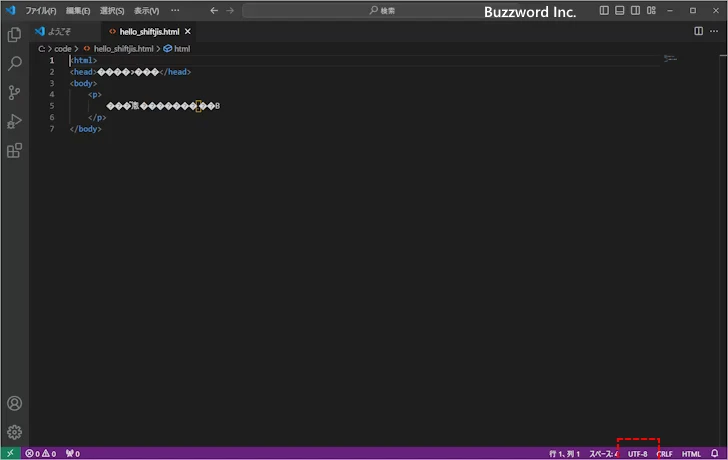Click the <p> tag on line 4
728x460 pixels.
click(x=95, y=95)
